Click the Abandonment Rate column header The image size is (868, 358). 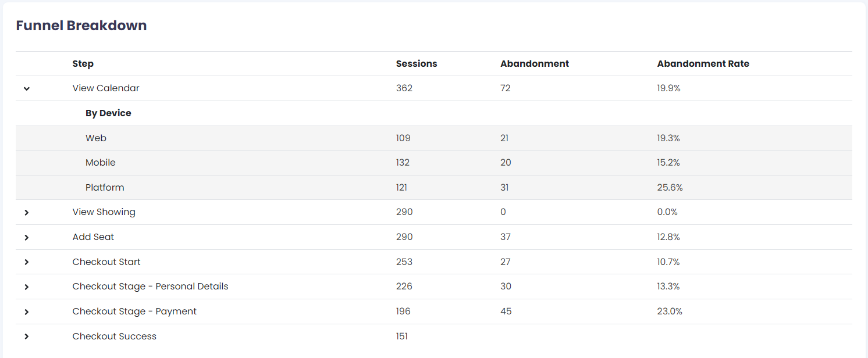[703, 64]
